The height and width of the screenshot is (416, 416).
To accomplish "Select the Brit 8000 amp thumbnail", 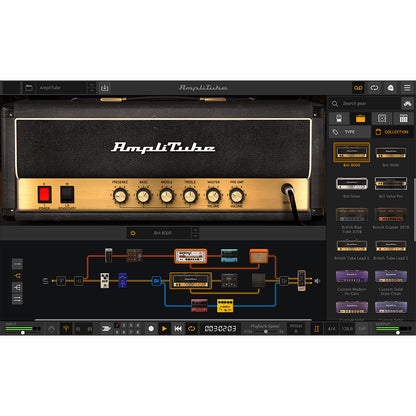I will 352,152.
